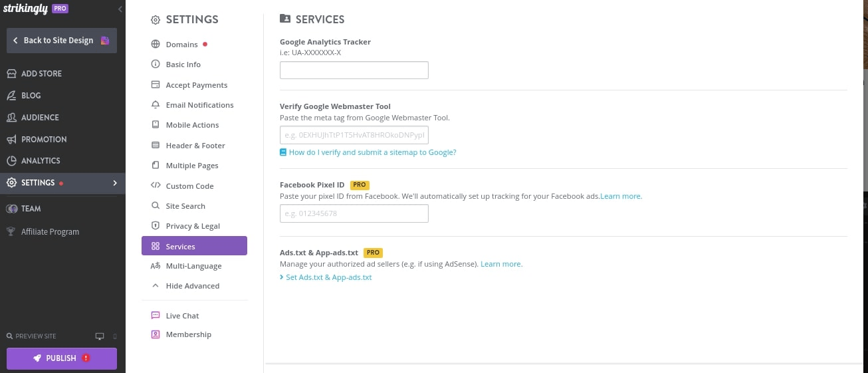Click the Multiple Pages icon
868x373 pixels.
(x=156, y=166)
